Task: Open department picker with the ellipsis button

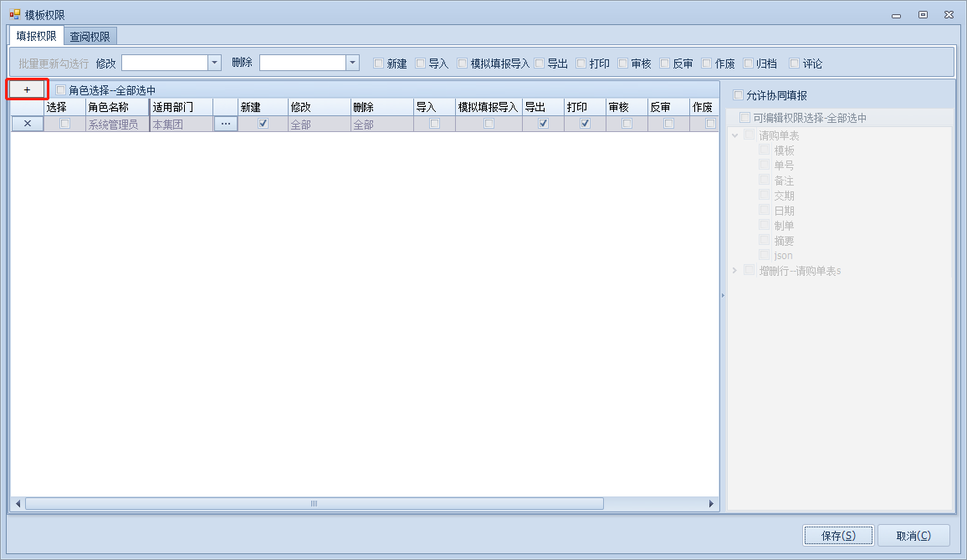Action: (x=225, y=124)
